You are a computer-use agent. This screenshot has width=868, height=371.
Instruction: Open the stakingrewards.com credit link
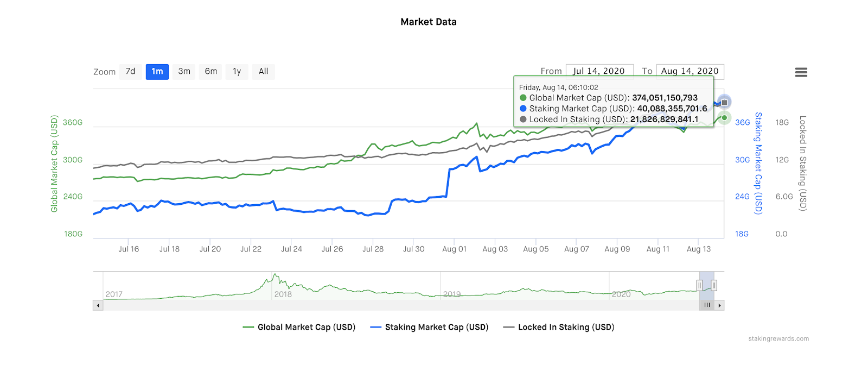(x=778, y=339)
